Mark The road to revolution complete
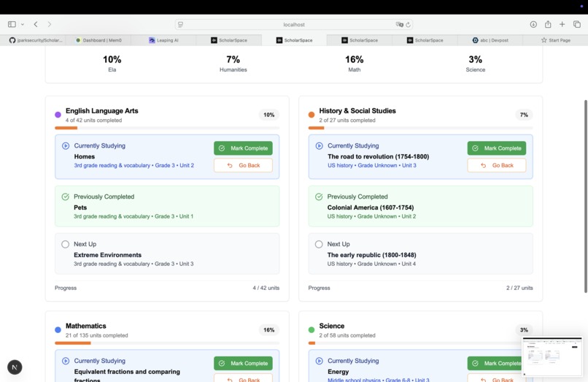The image size is (588, 382). coord(497,148)
